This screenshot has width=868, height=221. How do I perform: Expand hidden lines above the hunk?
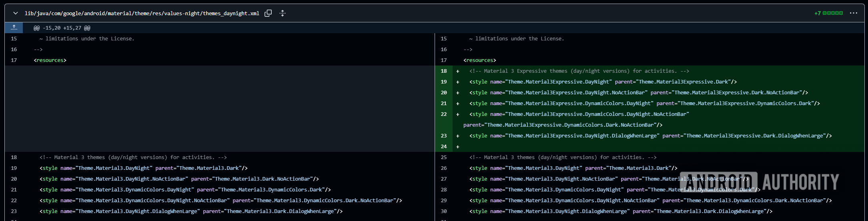point(14,28)
